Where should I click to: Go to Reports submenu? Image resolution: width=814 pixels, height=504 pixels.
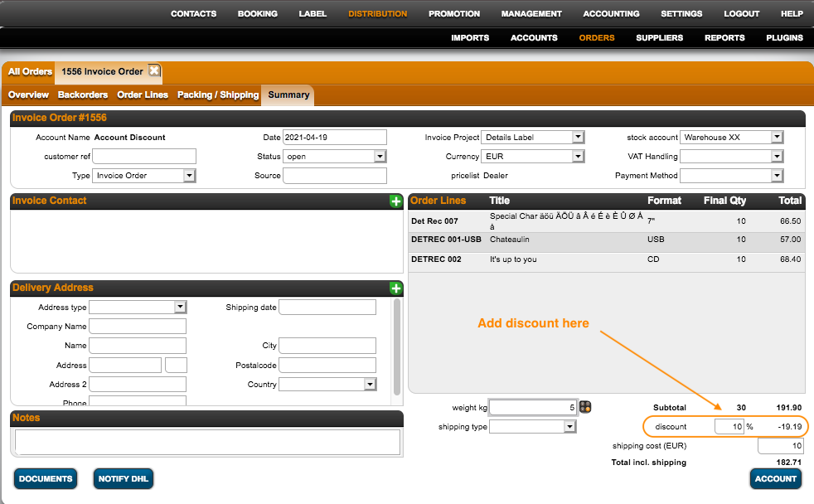click(724, 37)
